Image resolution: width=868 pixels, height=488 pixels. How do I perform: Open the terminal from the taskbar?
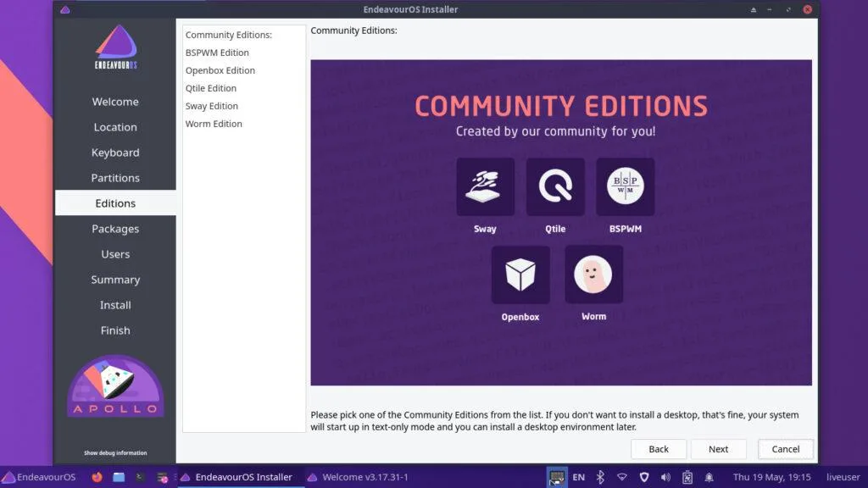(x=139, y=477)
